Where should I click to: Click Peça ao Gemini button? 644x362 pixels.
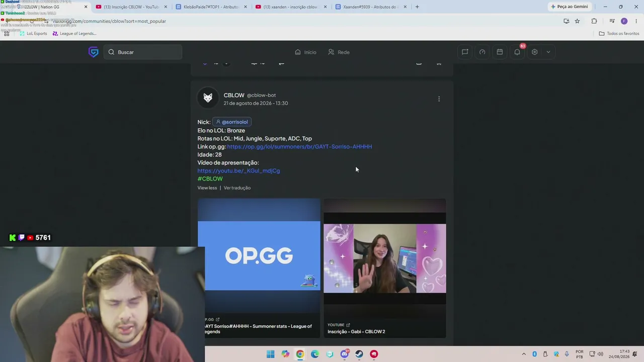pos(570,7)
